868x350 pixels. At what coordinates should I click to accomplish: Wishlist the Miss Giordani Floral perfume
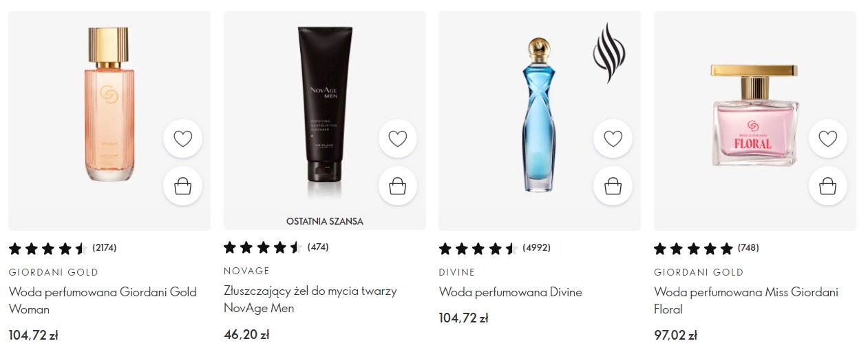click(828, 139)
